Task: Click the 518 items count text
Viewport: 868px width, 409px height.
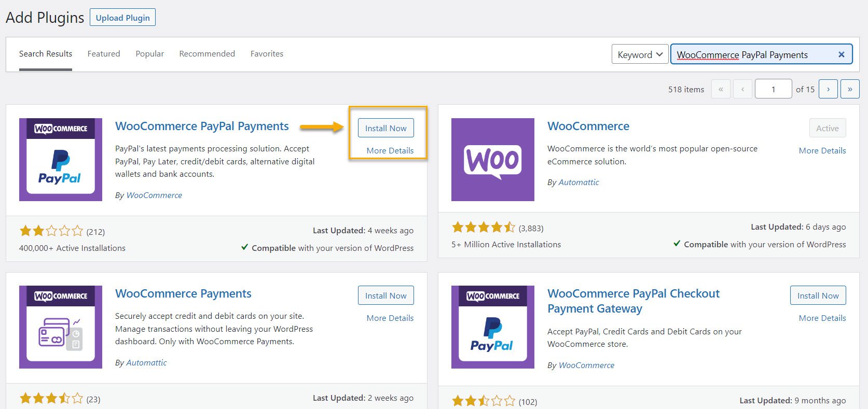Action: 686,89
